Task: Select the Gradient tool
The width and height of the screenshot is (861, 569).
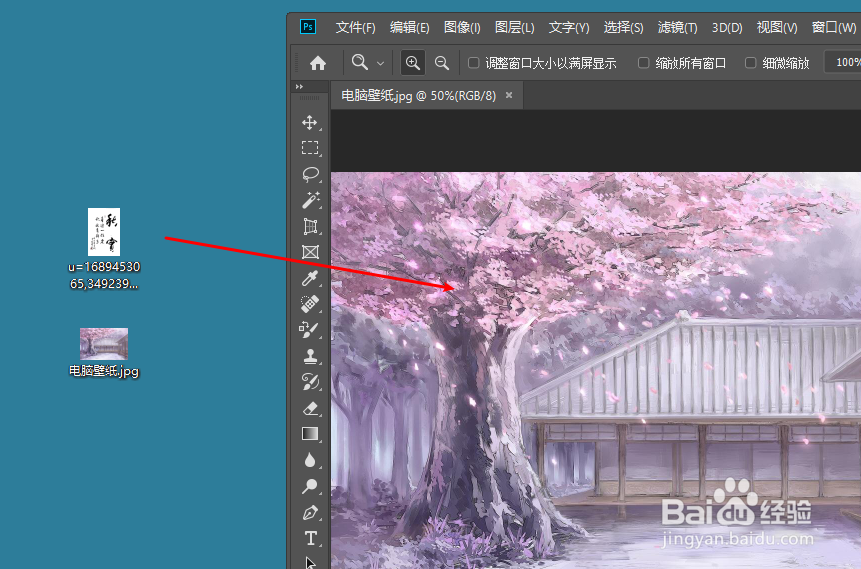Action: (310, 434)
